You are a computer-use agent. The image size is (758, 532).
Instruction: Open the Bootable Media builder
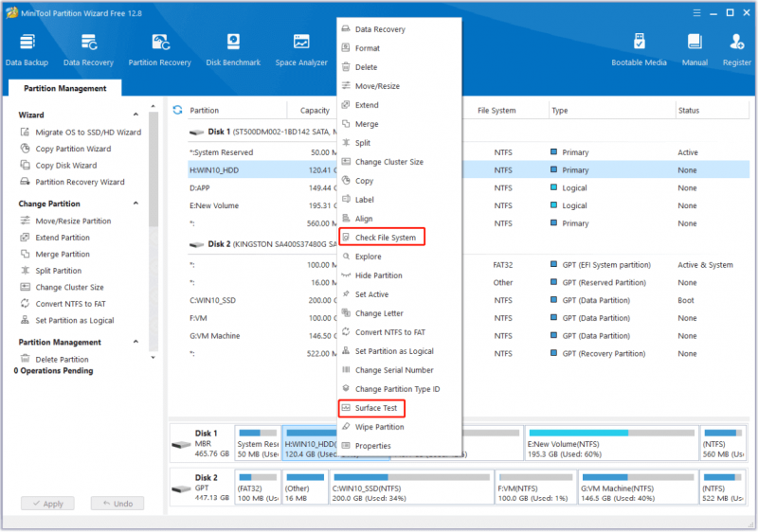click(x=639, y=49)
